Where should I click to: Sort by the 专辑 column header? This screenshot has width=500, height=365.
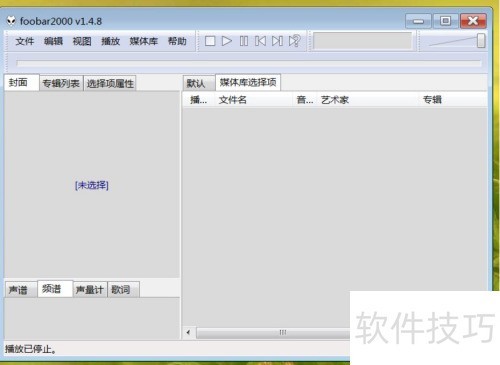(453, 100)
